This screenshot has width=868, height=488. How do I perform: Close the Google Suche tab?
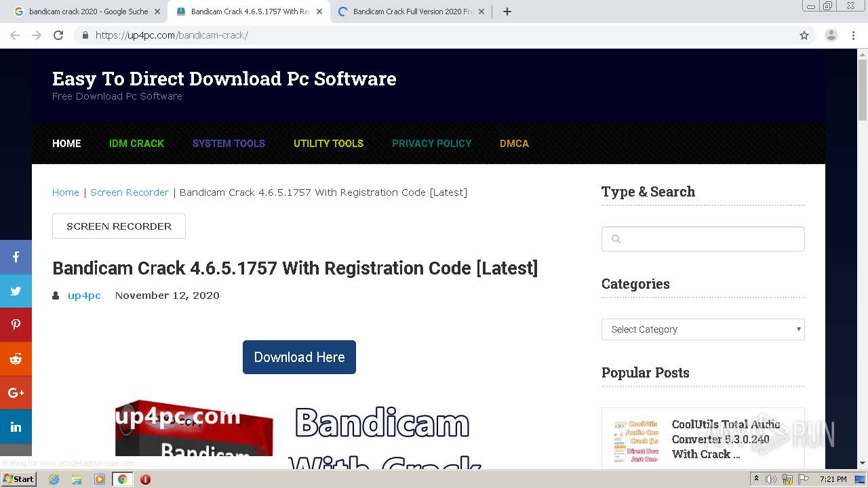pyautogui.click(x=157, y=12)
